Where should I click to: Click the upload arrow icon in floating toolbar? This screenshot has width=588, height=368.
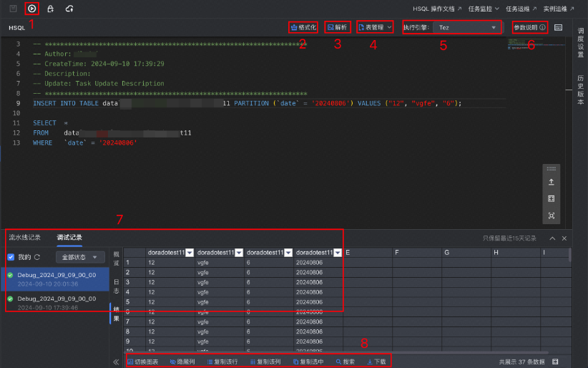point(551,183)
